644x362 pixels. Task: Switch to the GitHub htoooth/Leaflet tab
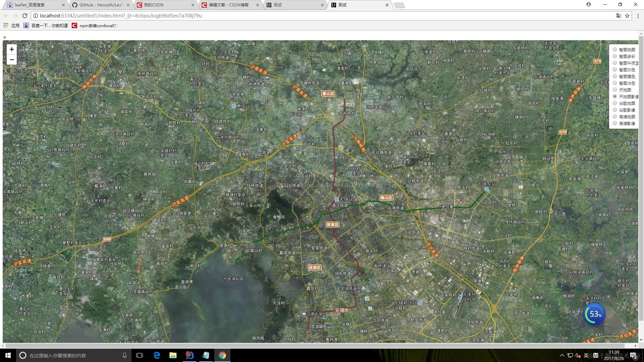click(x=101, y=5)
